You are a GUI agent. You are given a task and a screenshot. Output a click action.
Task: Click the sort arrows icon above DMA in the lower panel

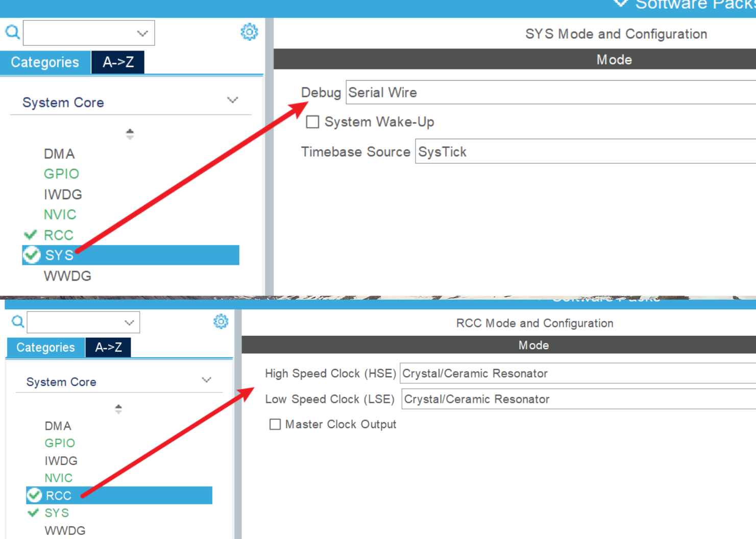(x=118, y=409)
